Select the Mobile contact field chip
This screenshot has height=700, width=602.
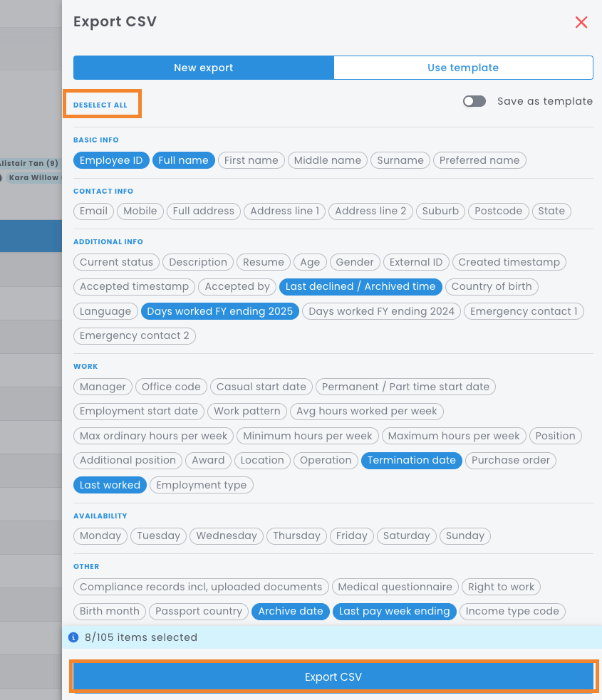140,211
